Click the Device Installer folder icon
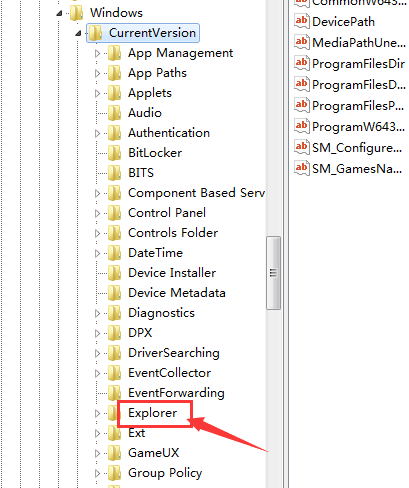The image size is (409, 488). click(115, 273)
